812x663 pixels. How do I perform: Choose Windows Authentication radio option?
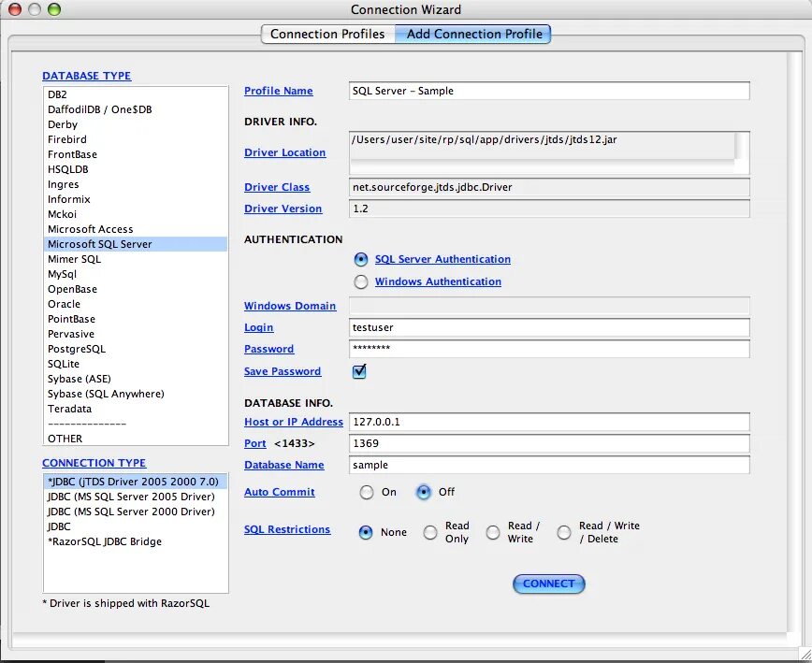pyautogui.click(x=361, y=281)
